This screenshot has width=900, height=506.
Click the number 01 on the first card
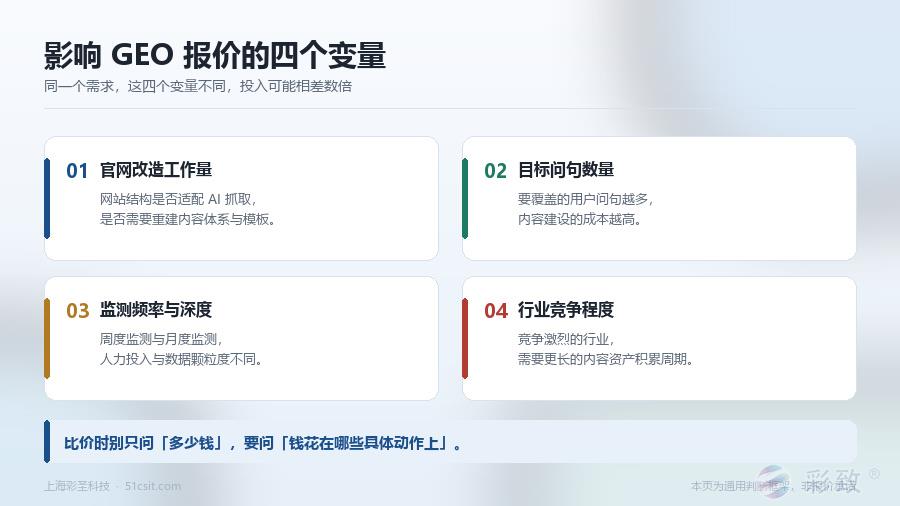[77, 170]
